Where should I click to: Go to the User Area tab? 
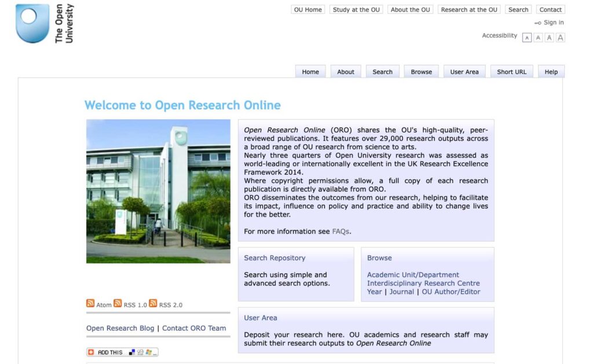[x=464, y=72]
